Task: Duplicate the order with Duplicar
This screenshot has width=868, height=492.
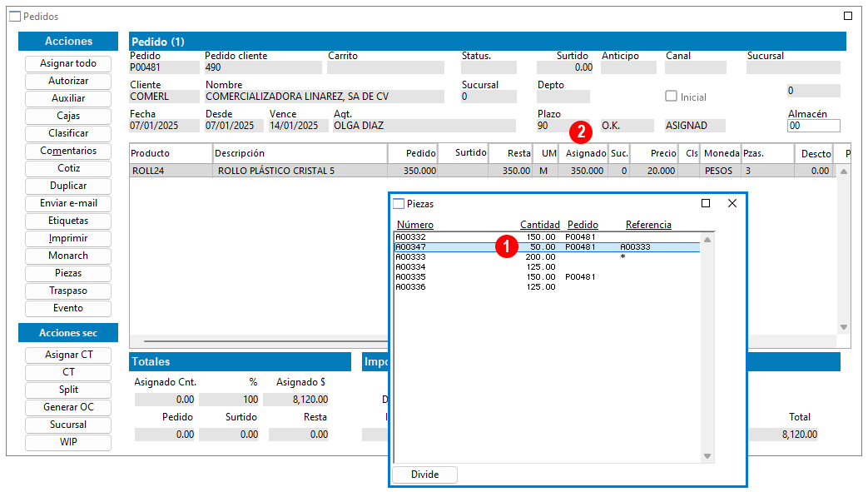Action: point(68,186)
